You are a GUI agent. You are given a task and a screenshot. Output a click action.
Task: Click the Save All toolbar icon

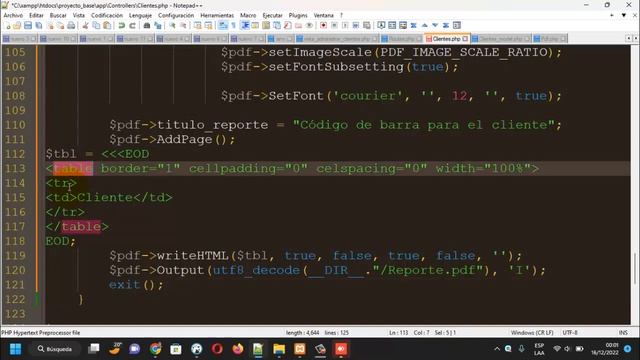pos(39,26)
